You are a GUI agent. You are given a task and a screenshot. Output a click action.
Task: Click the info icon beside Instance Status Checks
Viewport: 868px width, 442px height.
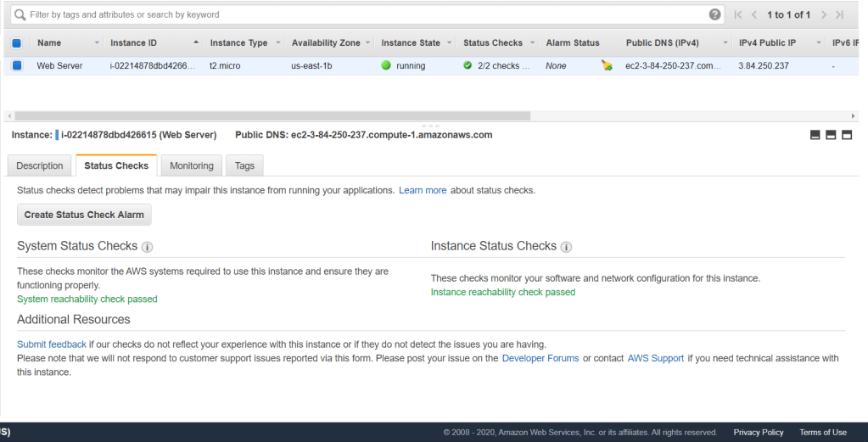(x=566, y=247)
